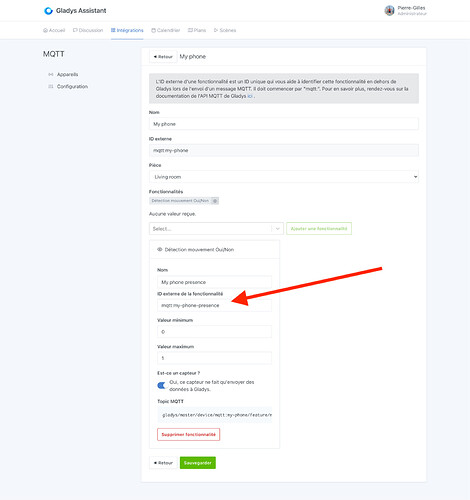Image resolution: width=470 pixels, height=500 pixels.
Task: Click the Appareils sidebar icon
Action: click(x=51, y=74)
